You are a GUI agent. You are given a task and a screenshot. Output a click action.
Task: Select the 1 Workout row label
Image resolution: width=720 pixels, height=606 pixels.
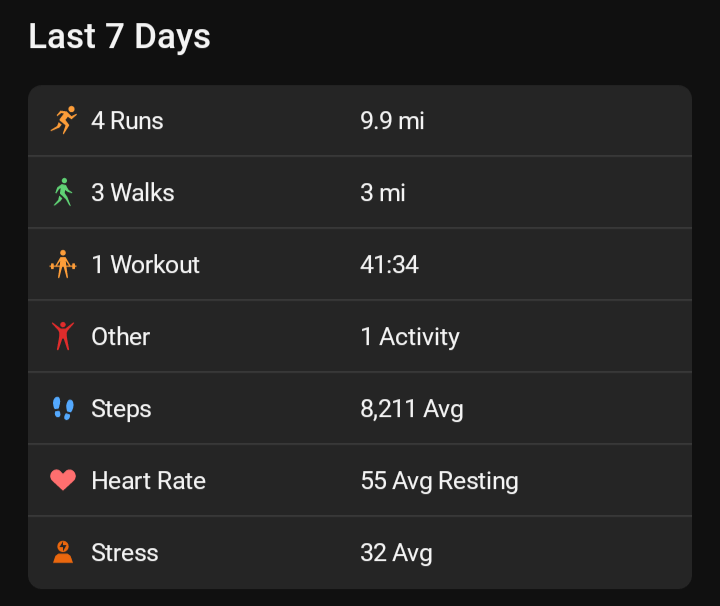[x=145, y=265]
